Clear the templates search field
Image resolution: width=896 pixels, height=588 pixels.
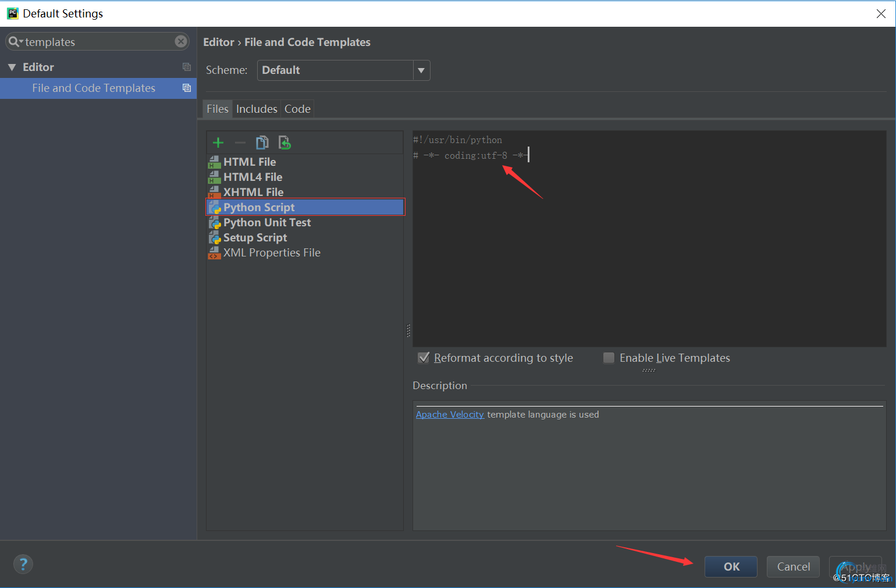[x=181, y=41]
